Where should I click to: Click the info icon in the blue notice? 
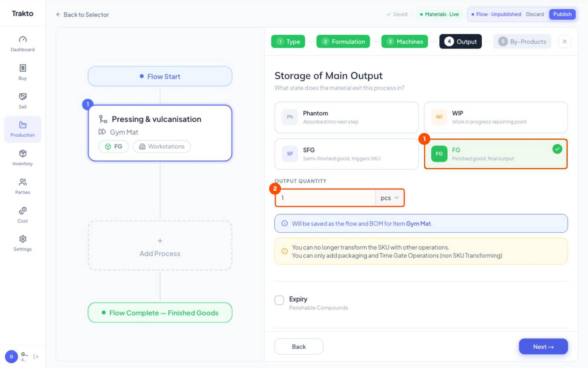(285, 223)
